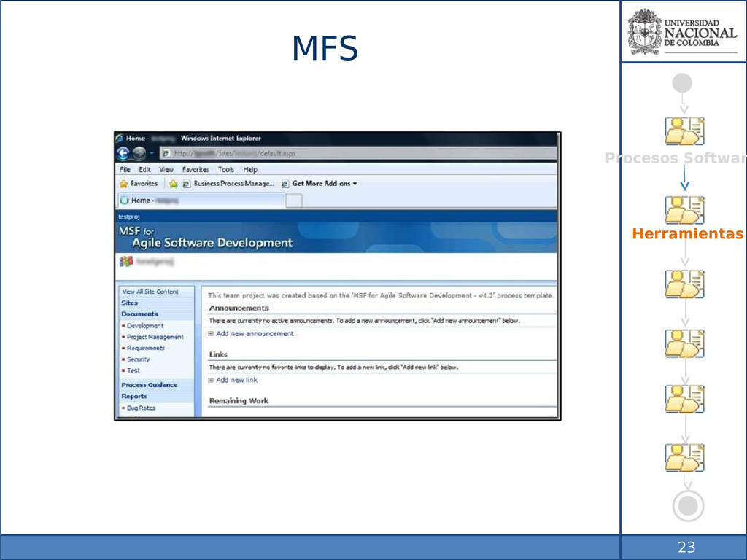Open the Tools menu

226,169
